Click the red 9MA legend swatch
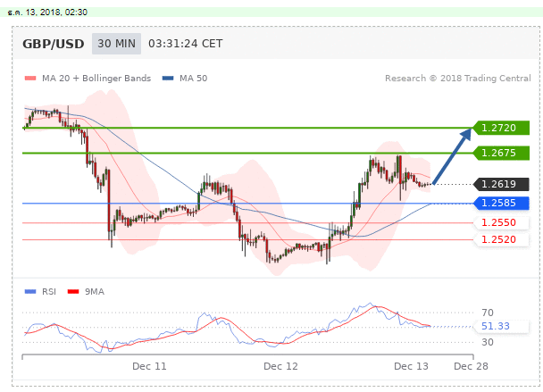The width and height of the screenshot is (543, 392). click(x=73, y=292)
